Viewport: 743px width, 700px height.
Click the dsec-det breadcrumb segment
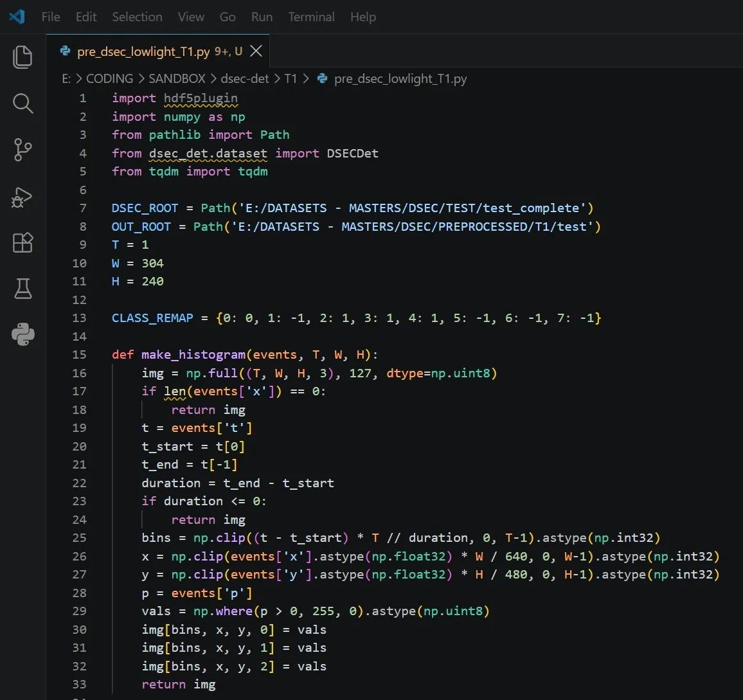coord(244,78)
